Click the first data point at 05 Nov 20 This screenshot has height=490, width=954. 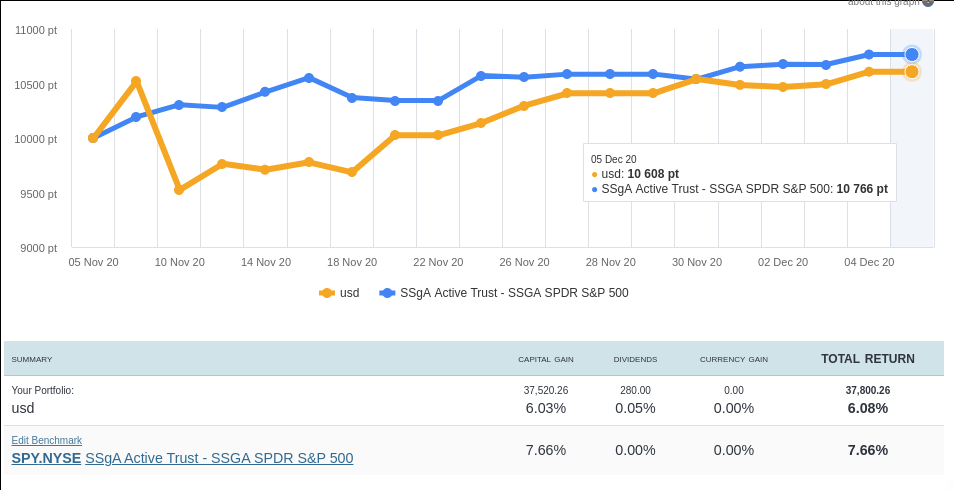(x=93, y=138)
